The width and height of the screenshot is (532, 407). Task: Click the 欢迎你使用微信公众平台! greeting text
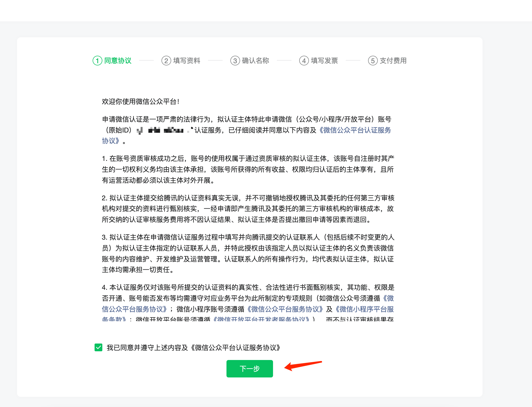point(141,102)
